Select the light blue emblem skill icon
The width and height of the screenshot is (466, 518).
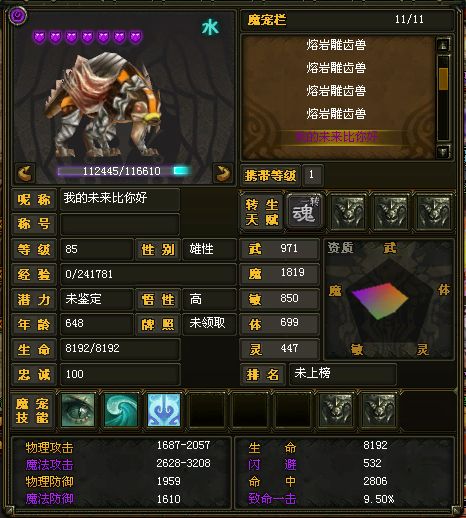(x=164, y=410)
